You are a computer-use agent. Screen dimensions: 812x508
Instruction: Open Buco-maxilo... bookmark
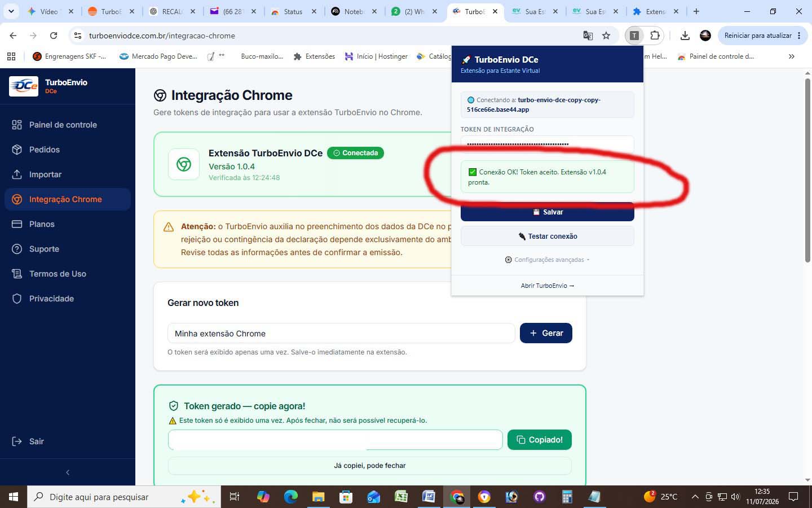262,56
